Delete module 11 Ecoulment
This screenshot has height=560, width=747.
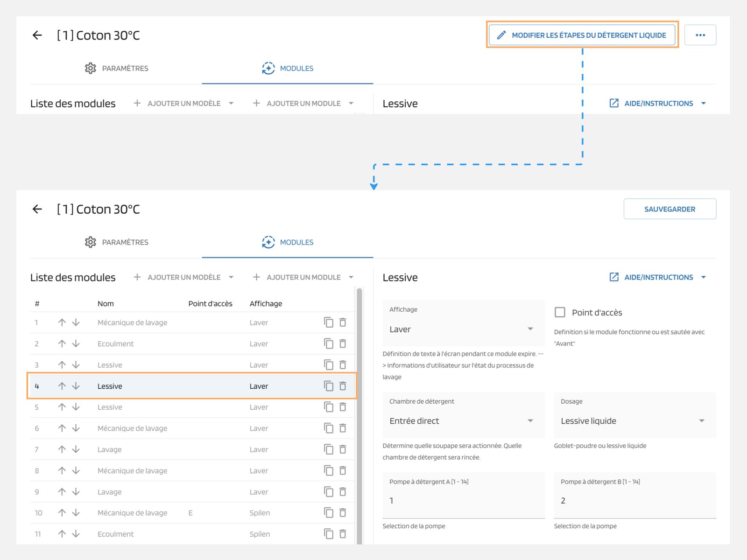pos(343,534)
